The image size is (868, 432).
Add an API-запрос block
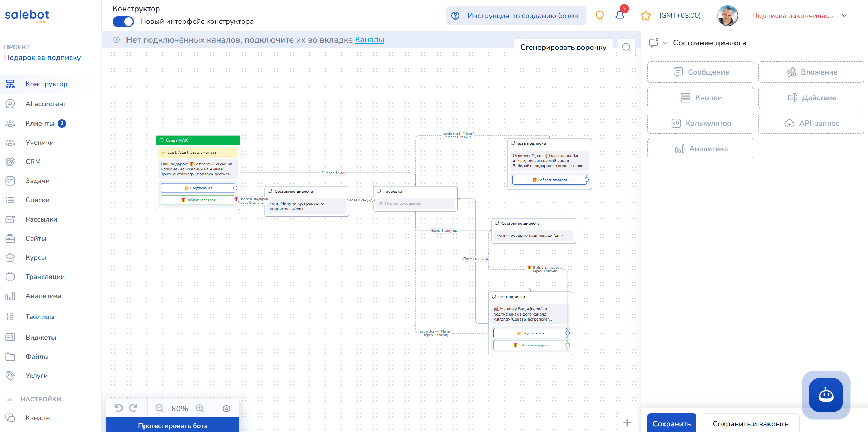click(811, 123)
